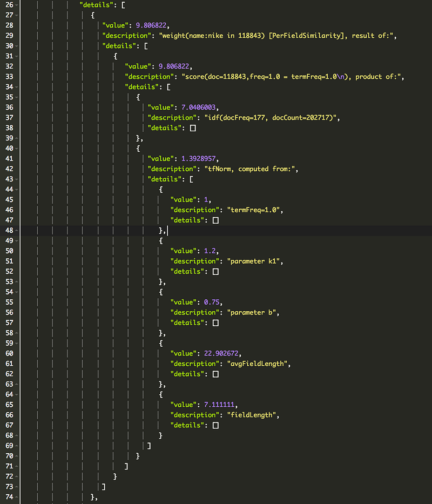Viewport: 432px width, 504px height.
Task: Click the value 9.806822 on line 28
Action: (x=151, y=25)
